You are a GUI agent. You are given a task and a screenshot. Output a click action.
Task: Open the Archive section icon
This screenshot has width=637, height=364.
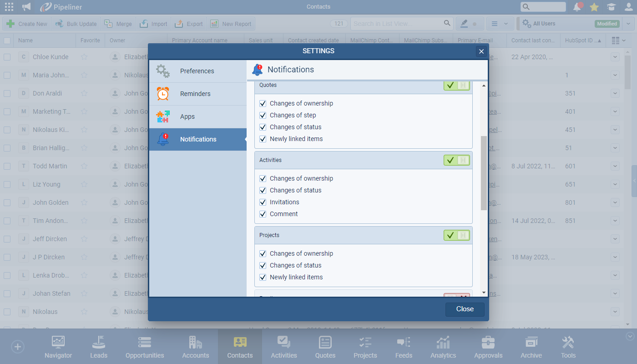[531, 347]
